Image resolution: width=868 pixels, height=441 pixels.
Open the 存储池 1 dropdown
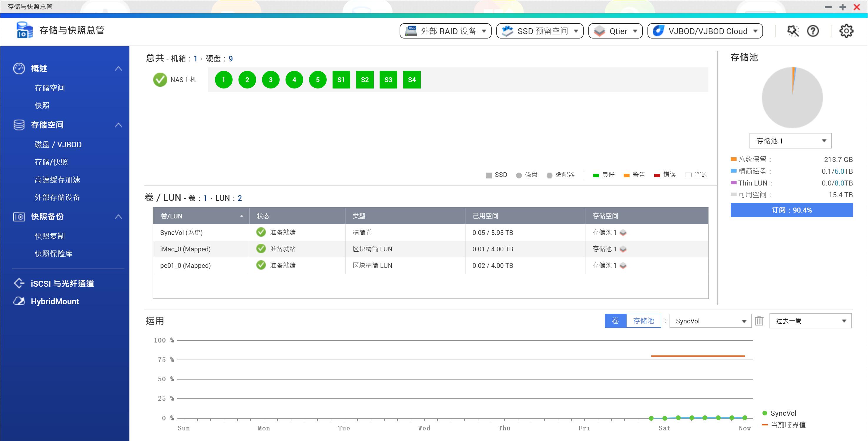[790, 141]
